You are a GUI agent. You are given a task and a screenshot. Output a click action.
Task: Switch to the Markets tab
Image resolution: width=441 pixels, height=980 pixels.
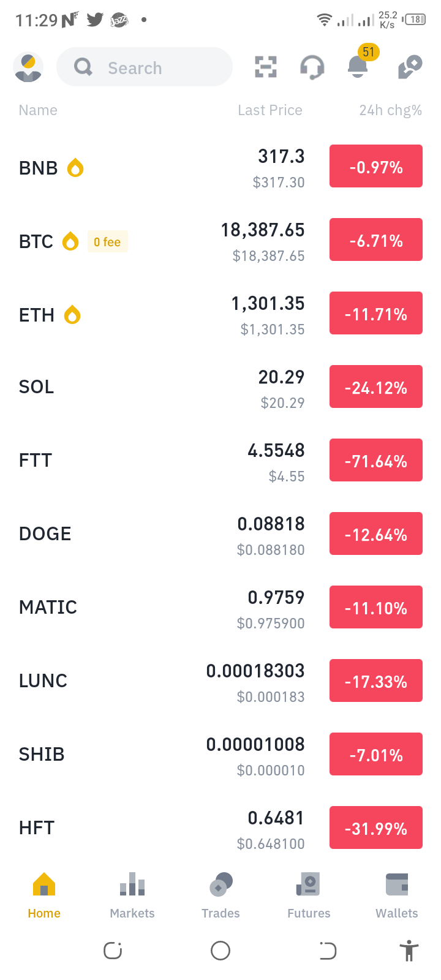point(132,895)
